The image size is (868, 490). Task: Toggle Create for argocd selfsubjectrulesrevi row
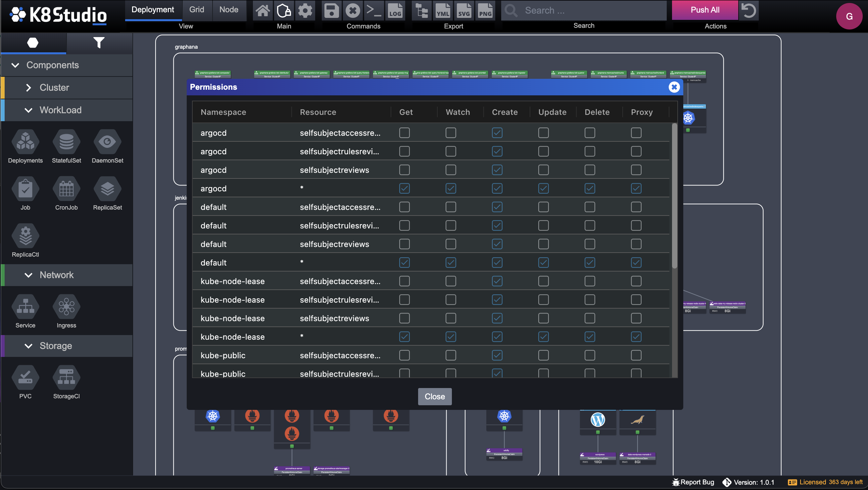coord(497,151)
